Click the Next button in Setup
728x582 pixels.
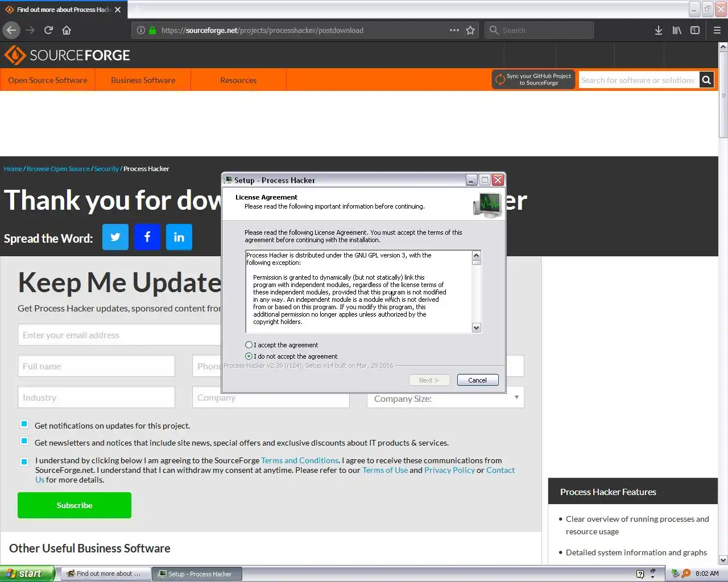point(429,380)
